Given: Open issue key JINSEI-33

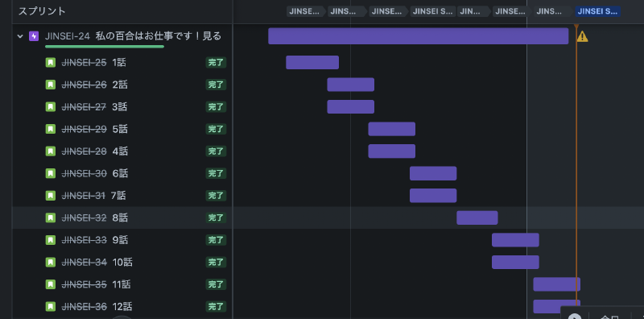Looking at the screenshot, I should (84, 240).
